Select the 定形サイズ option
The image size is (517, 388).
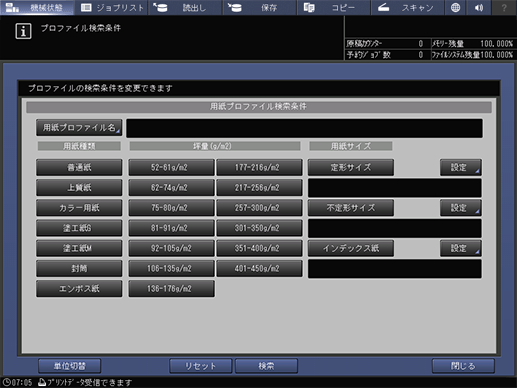point(351,167)
